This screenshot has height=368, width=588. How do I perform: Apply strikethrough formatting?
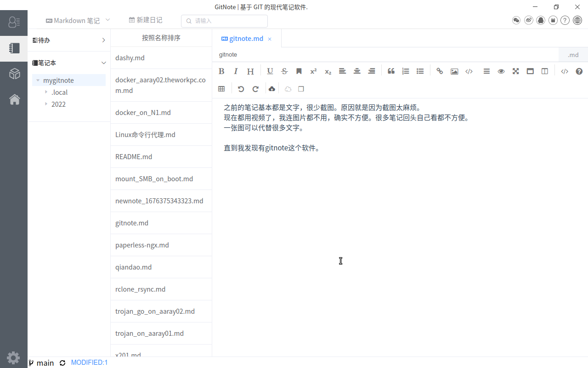[284, 71]
